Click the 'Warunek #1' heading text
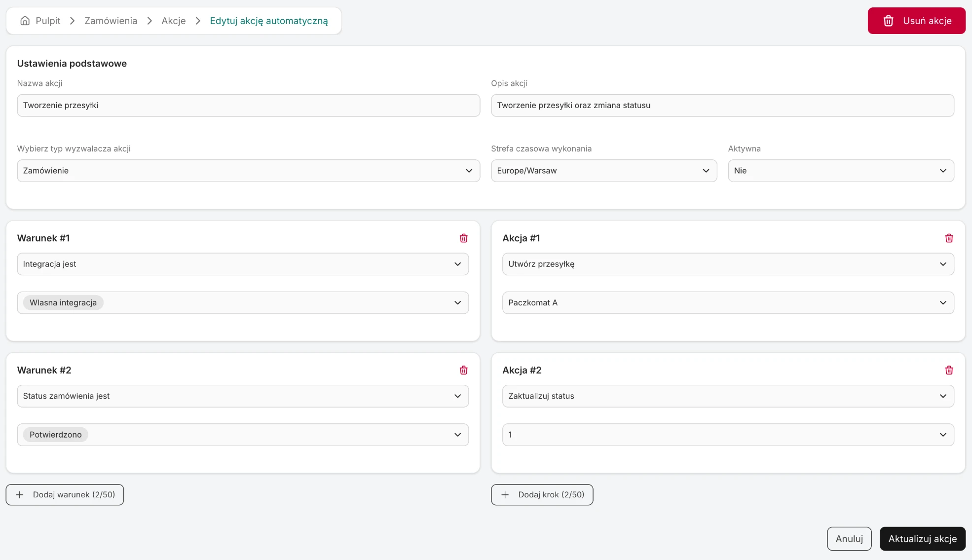This screenshot has width=972, height=560. [43, 238]
